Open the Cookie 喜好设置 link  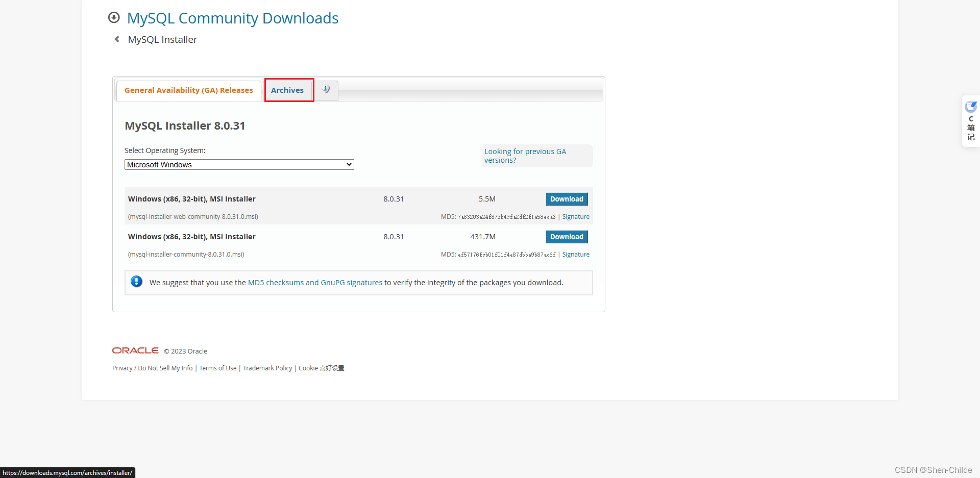point(322,368)
